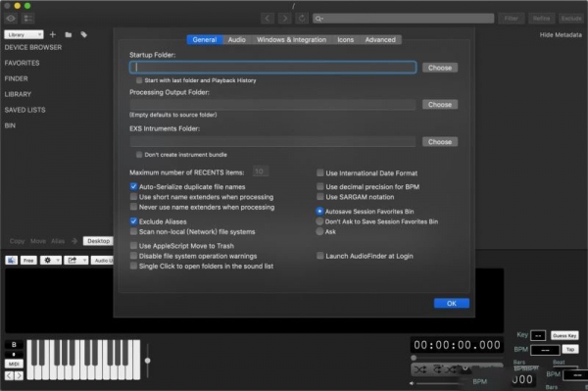
Task: Open the Icons tab
Action: pos(345,40)
